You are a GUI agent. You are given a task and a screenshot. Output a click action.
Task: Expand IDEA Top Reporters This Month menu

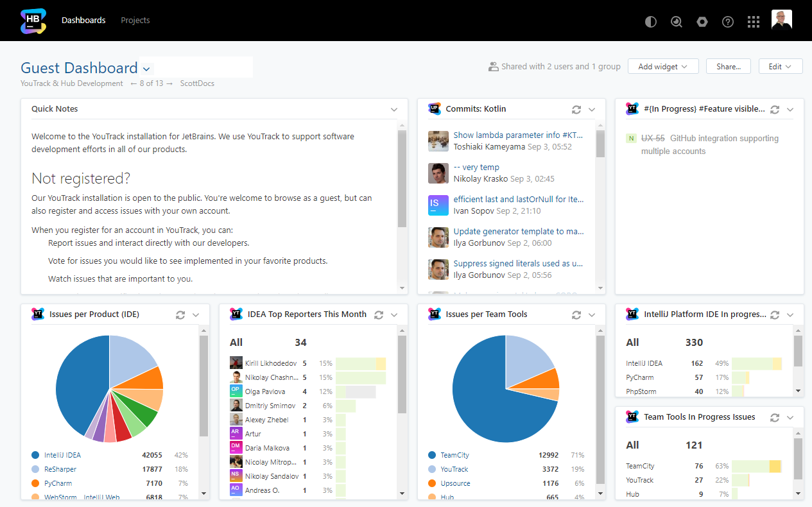[x=394, y=315]
